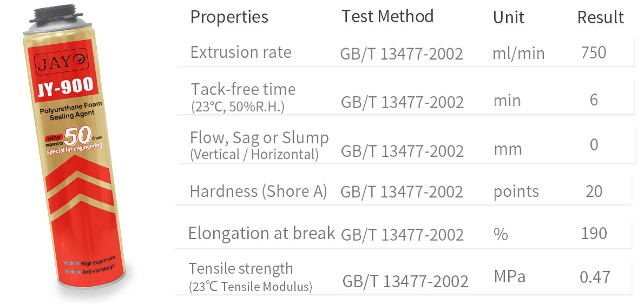The height and width of the screenshot is (304, 644).
Task: Select the Test Method column header
Action: point(387,16)
